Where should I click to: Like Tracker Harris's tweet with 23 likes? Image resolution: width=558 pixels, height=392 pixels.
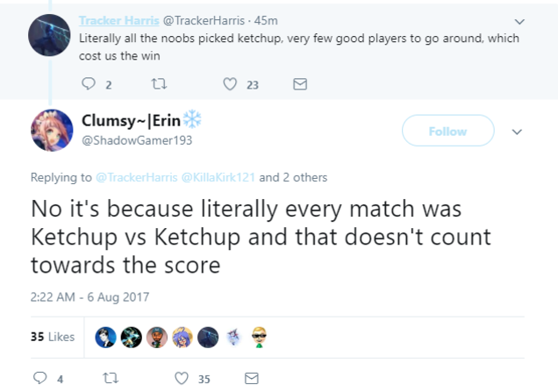(x=230, y=84)
